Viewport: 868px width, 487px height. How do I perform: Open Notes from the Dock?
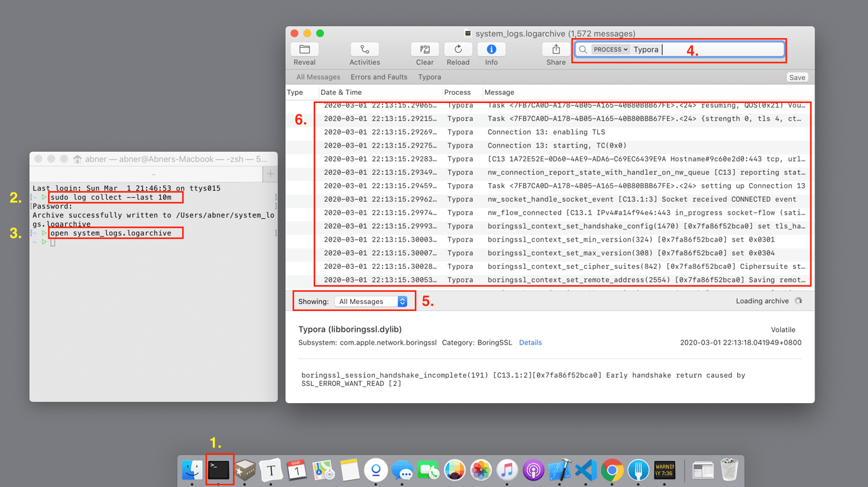click(x=349, y=470)
